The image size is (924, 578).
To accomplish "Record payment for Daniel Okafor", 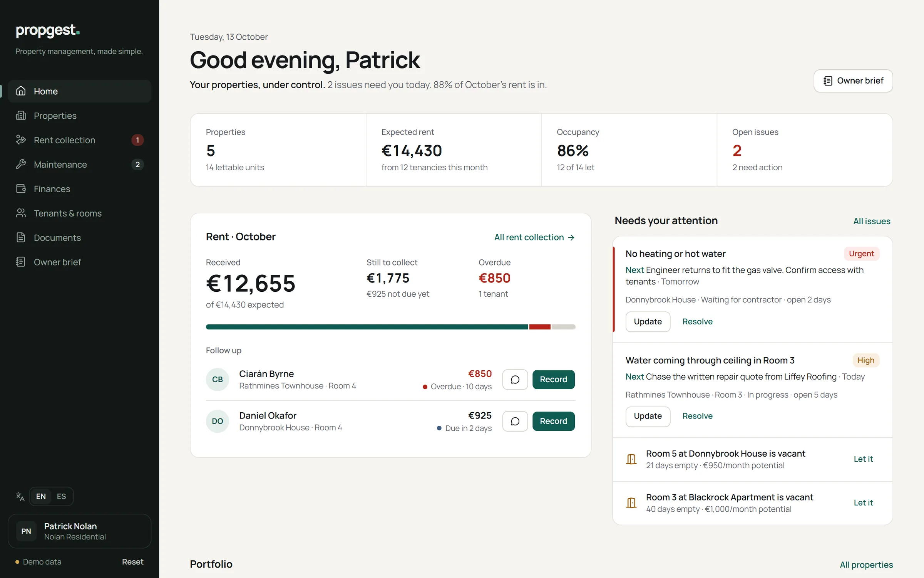I will 553,421.
